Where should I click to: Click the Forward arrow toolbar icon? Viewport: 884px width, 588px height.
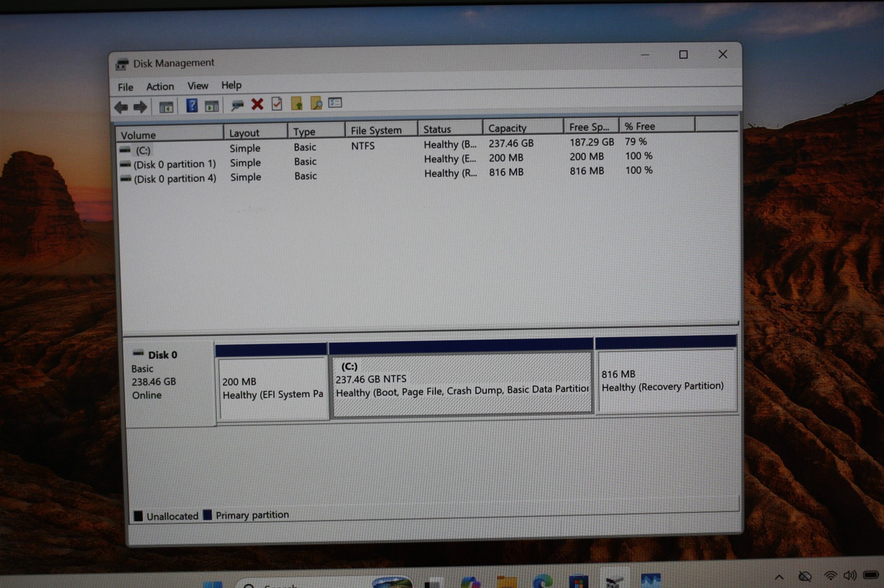[140, 107]
